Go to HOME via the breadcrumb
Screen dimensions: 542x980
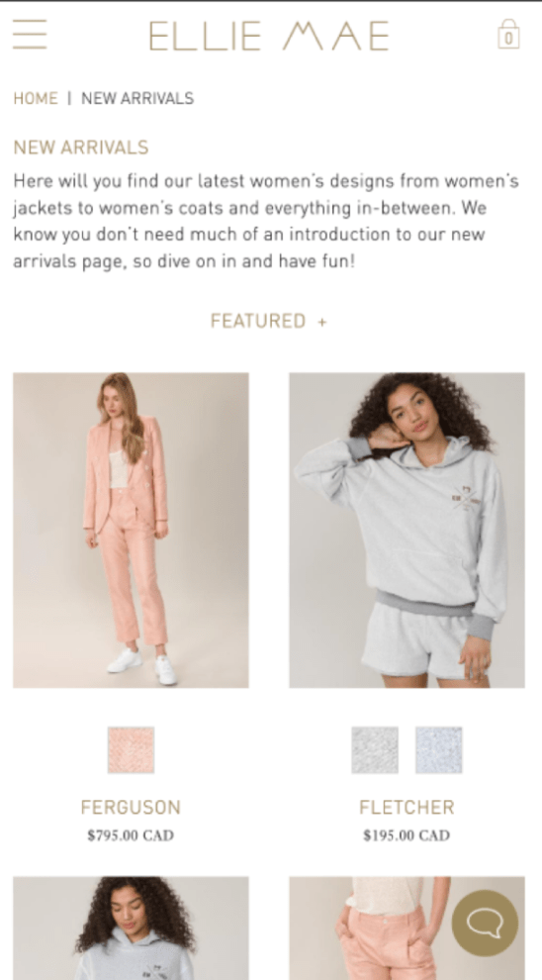pyautogui.click(x=36, y=98)
